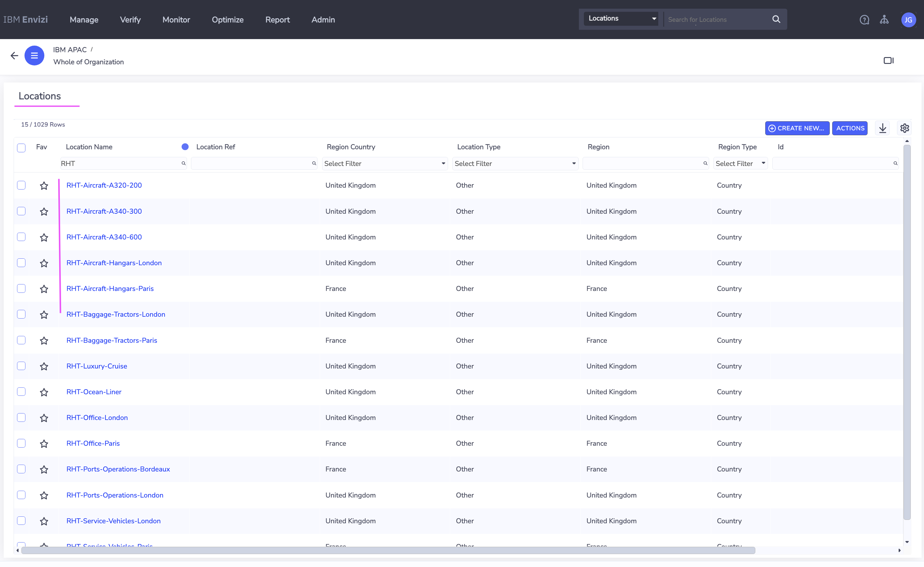The height and width of the screenshot is (567, 924).
Task: Open the blue hamburger menu button
Action: click(34, 56)
